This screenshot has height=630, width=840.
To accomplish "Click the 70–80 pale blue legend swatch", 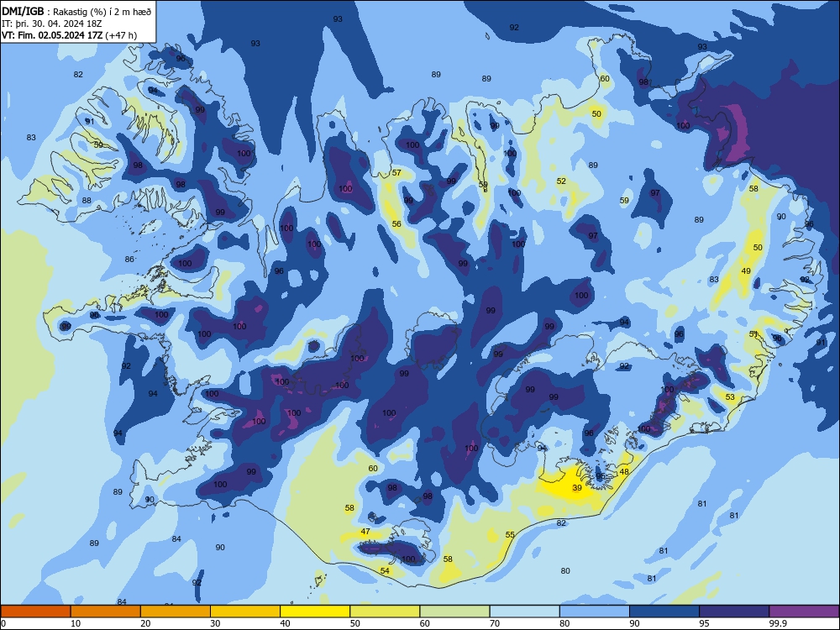I will coord(524,612).
